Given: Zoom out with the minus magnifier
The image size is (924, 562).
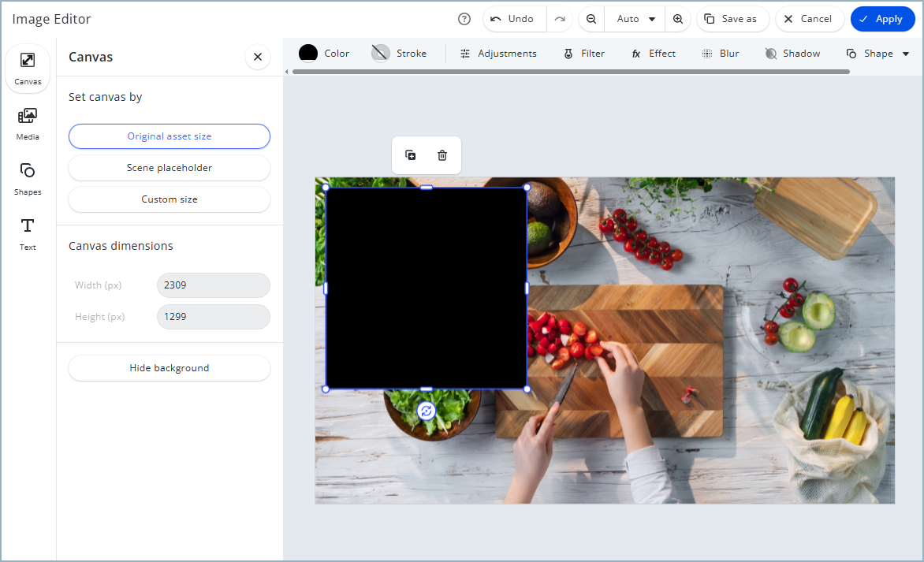Looking at the screenshot, I should click(591, 19).
